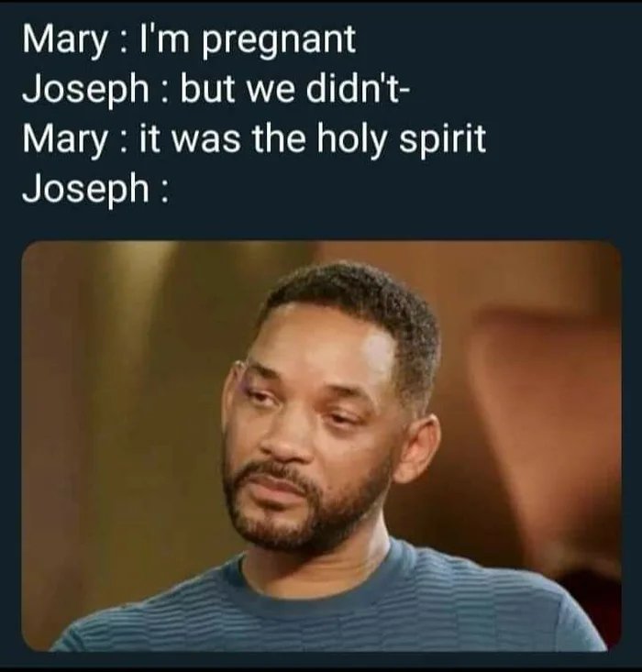The width and height of the screenshot is (642, 672).
Task: Click the word "Mary" in the third line
Action: pos(65,140)
